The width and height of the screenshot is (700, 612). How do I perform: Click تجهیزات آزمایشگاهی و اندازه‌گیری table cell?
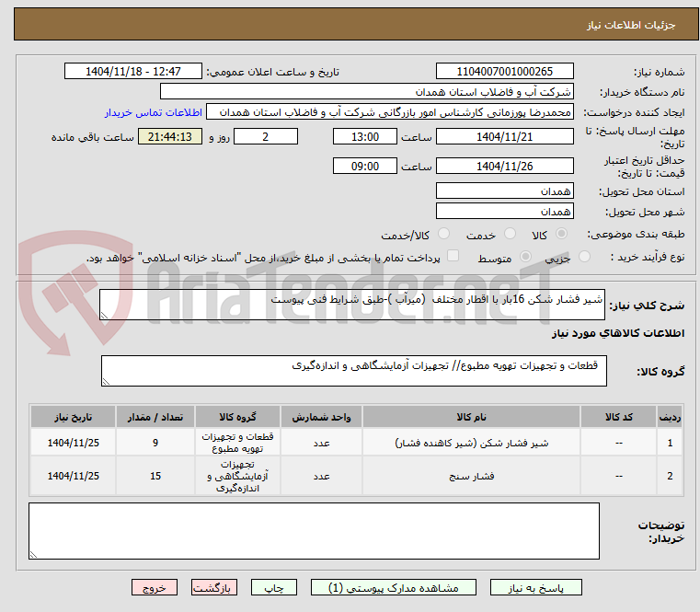(237, 476)
